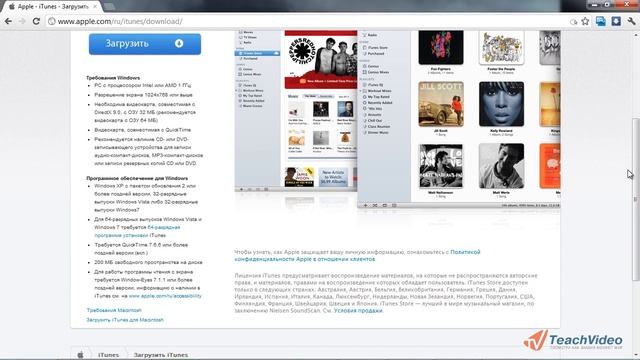Open the Требования Macintosh link
640x360 pixels.
click(114, 310)
